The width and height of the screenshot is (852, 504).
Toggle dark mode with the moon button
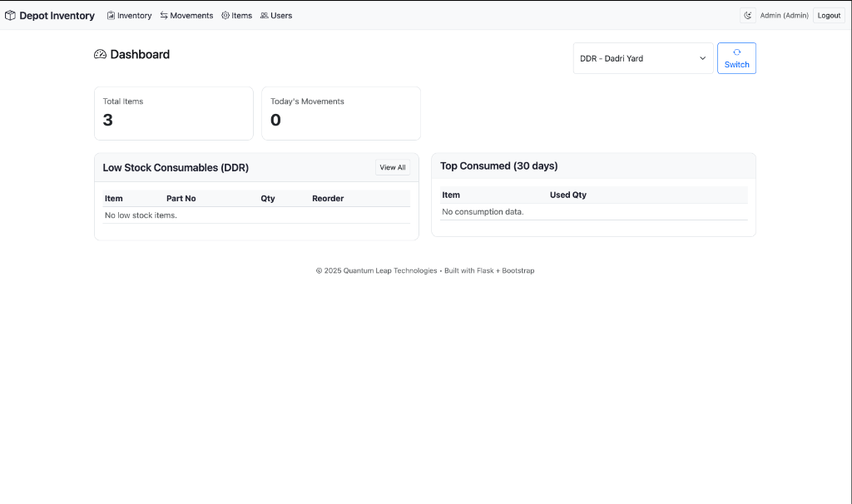(747, 15)
